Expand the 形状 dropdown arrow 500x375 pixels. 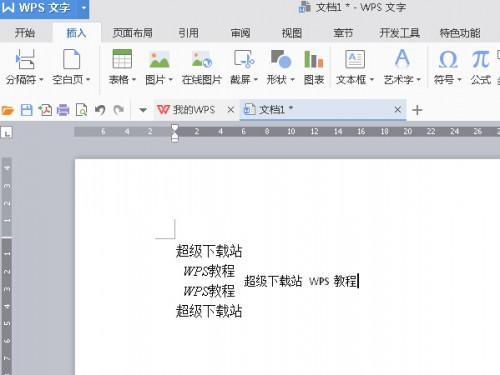point(292,80)
